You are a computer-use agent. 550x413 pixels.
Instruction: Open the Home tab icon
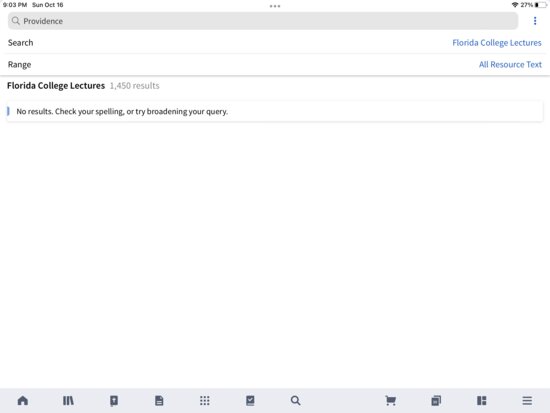(x=23, y=400)
